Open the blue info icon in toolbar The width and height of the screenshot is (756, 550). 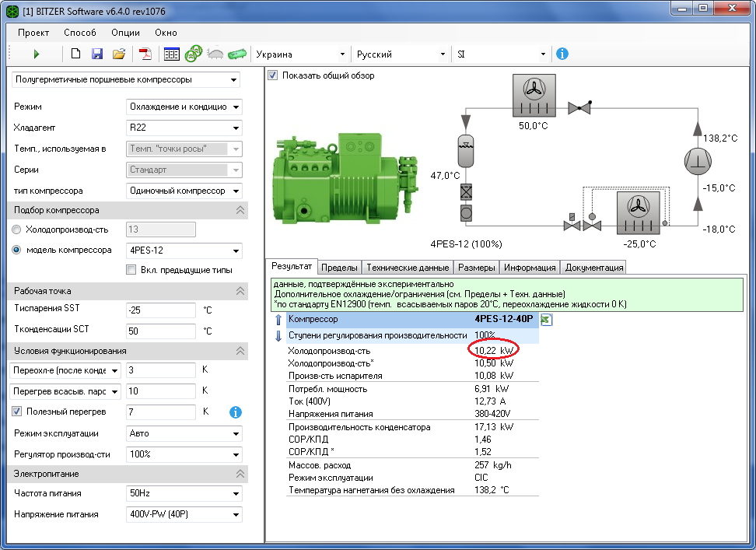tap(562, 54)
